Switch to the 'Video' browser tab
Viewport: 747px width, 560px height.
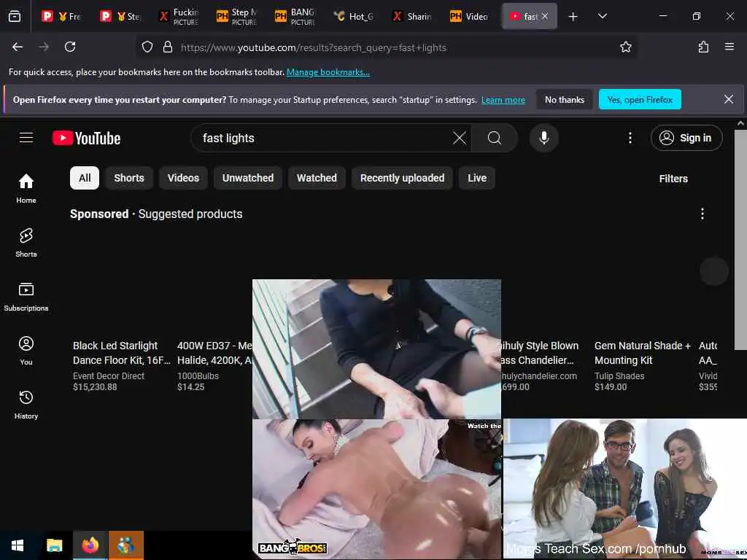pyautogui.click(x=469, y=16)
